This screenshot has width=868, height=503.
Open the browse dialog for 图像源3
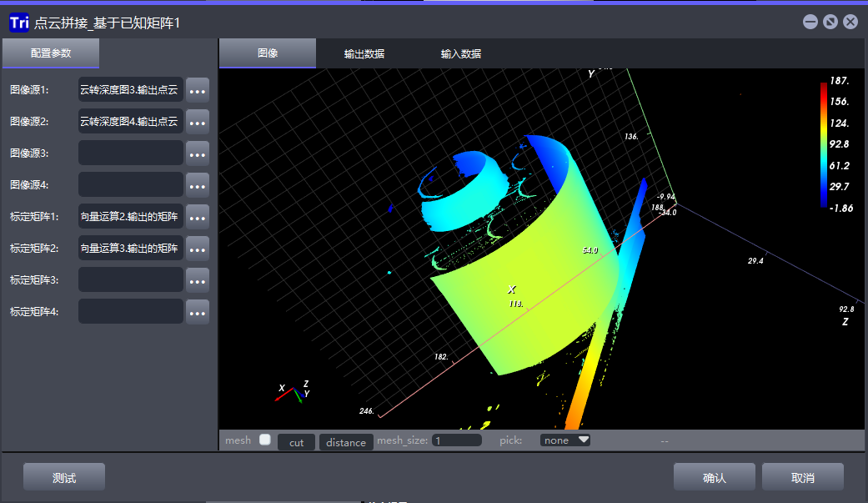[197, 153]
